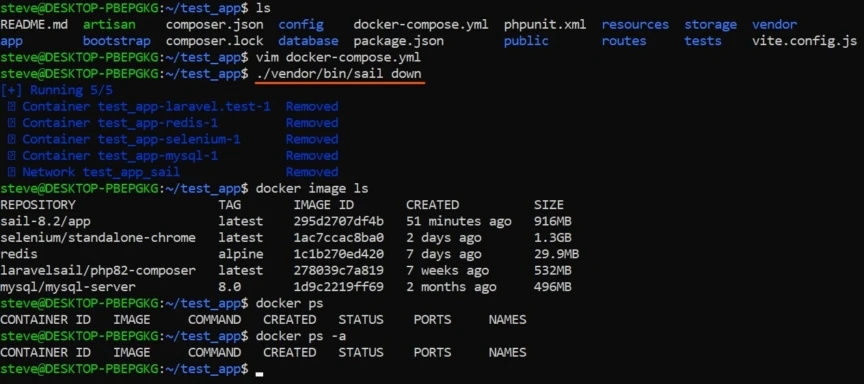Viewport: 864px width, 384px height.
Task: Click the vim docker-compose.yml command
Action: tap(338, 57)
